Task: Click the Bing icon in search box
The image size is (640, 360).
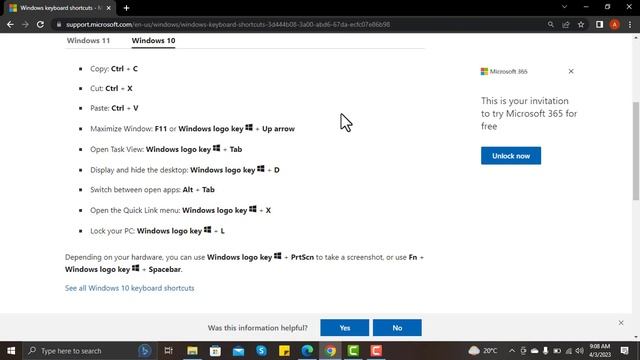Action: tap(144, 351)
